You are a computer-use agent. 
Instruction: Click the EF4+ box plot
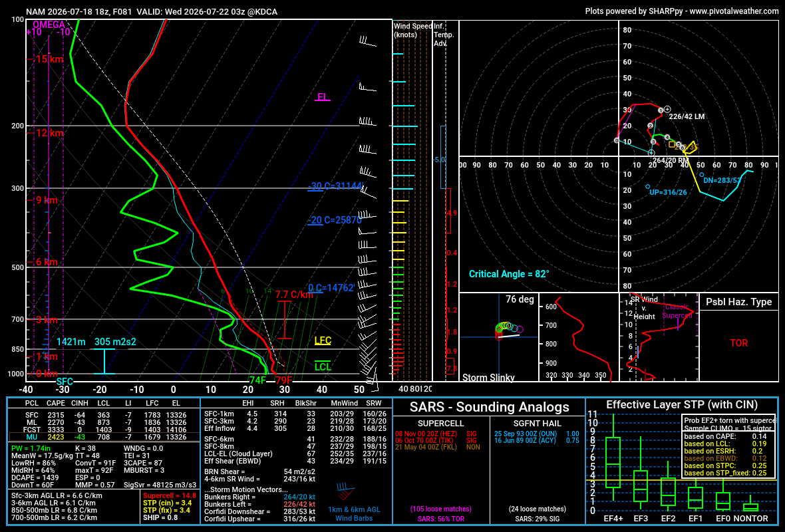pyautogui.click(x=613, y=461)
